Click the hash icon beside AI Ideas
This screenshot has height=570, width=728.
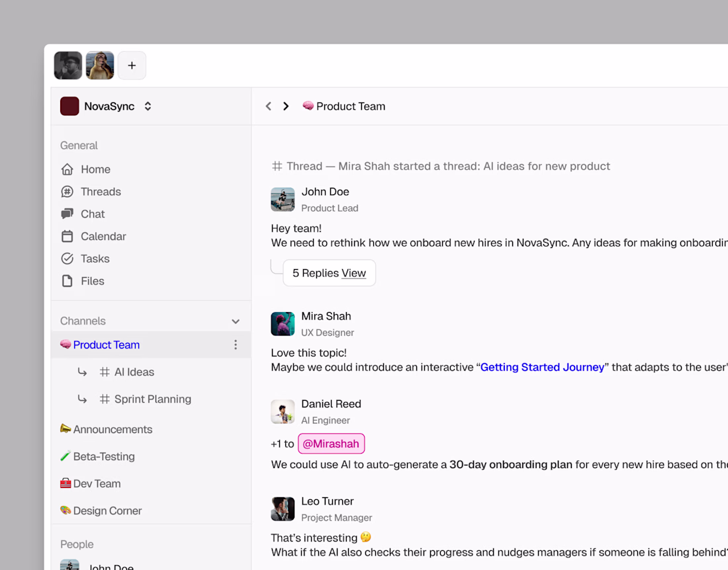tap(105, 372)
